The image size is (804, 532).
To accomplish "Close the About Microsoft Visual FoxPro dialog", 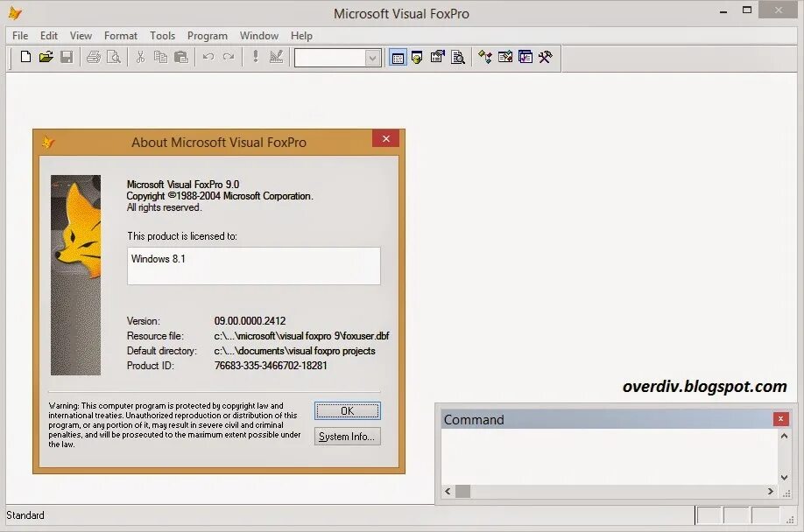I will 385,139.
